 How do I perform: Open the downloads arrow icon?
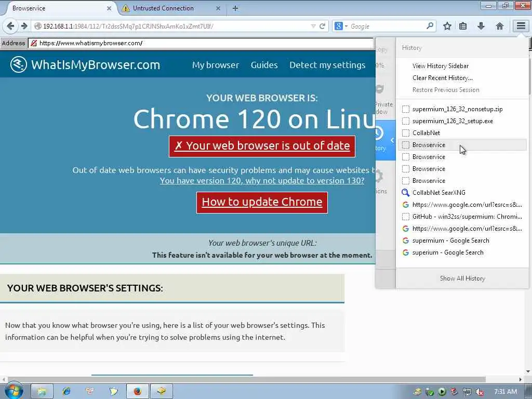click(x=481, y=26)
